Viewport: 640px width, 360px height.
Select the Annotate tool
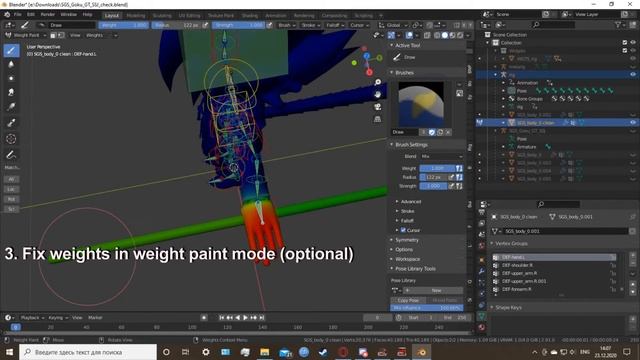coord(11,155)
